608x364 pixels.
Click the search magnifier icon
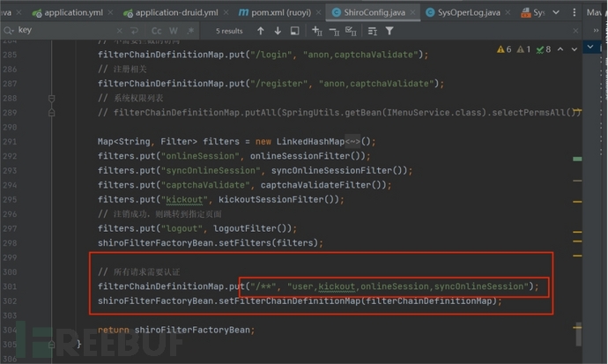click(9, 31)
